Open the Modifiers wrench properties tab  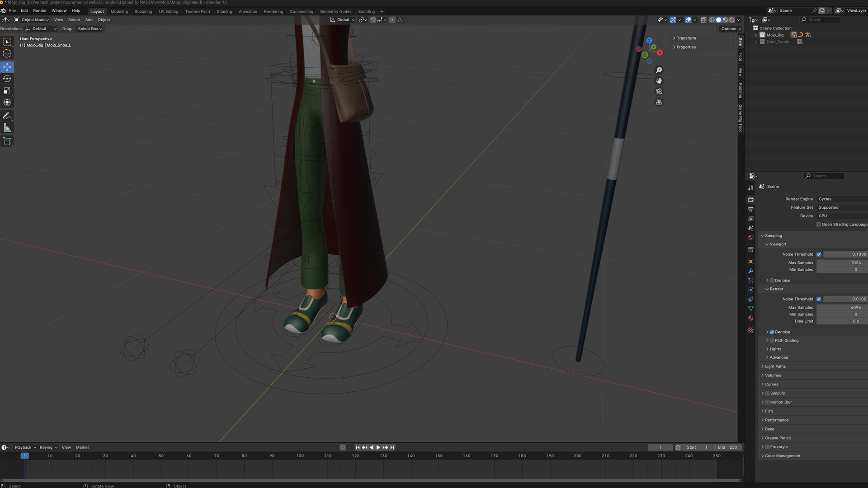click(751, 271)
